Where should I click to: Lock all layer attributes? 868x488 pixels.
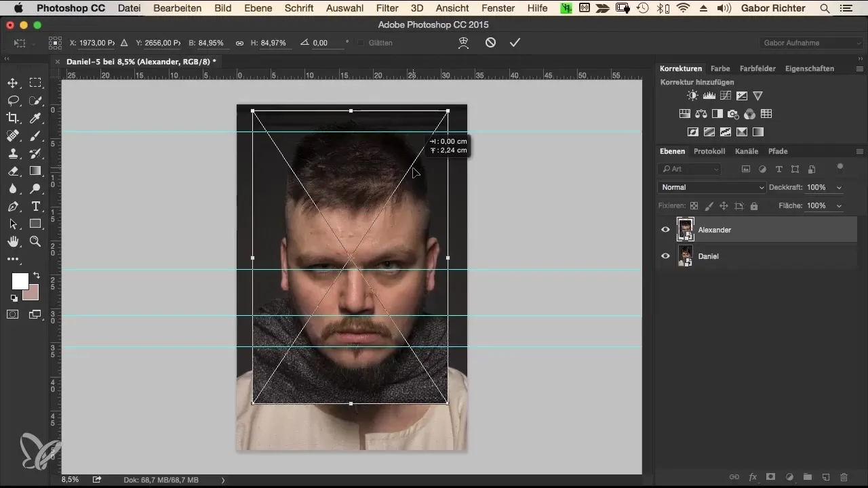click(754, 205)
